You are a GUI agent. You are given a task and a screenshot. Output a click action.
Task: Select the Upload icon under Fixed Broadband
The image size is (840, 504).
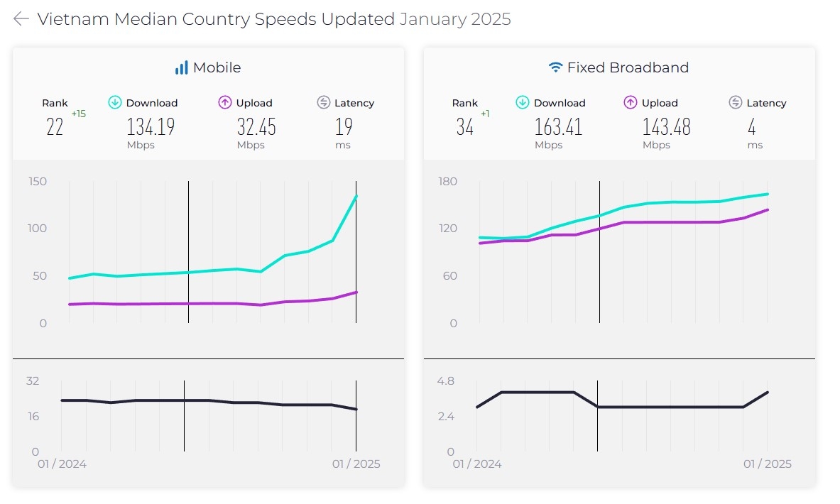[630, 102]
